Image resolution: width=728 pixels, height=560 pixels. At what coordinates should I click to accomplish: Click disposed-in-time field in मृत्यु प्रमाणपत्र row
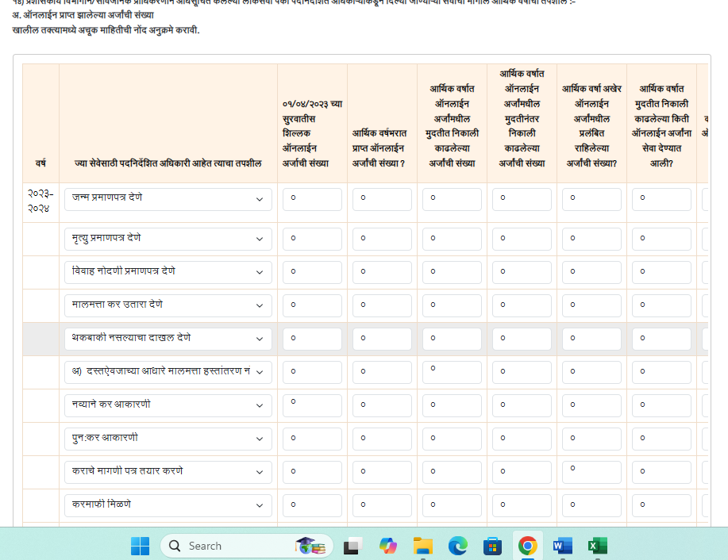452,239
